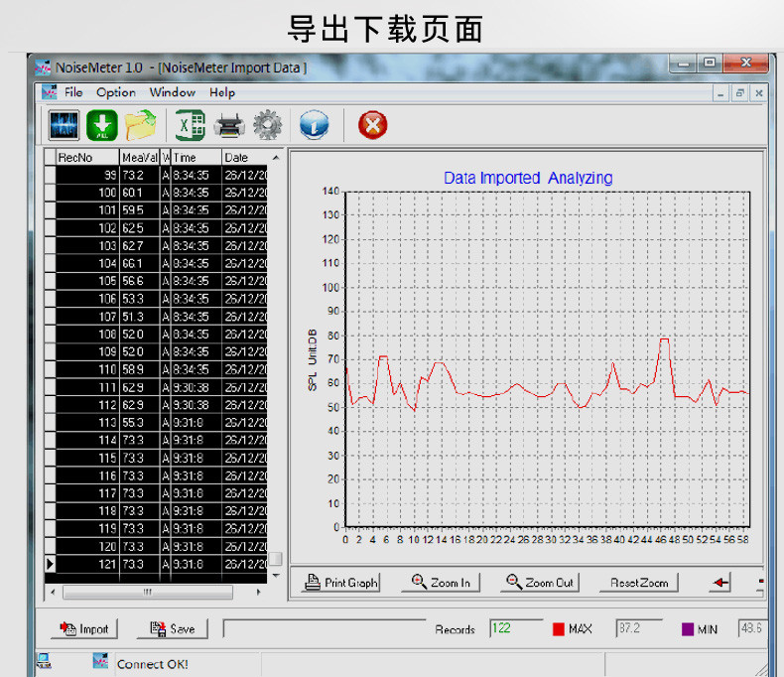Viewport: 784px width, 677px height.
Task: Export data with the Excel icon
Action: [190, 125]
